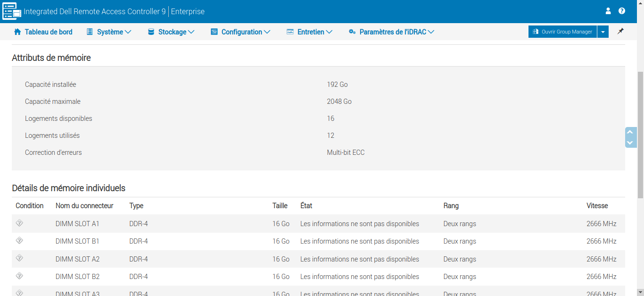Click status icon for DIMM SLOT B1
Image resolution: width=644 pixels, height=296 pixels.
[19, 241]
